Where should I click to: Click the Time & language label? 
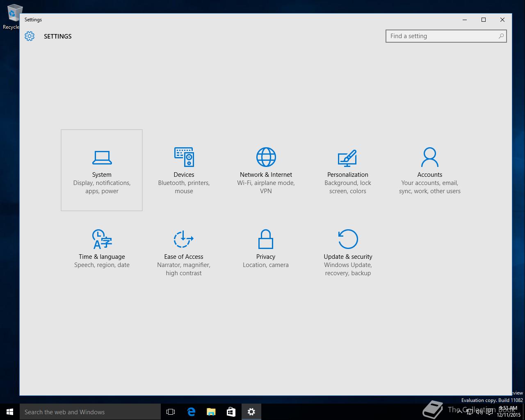102,257
